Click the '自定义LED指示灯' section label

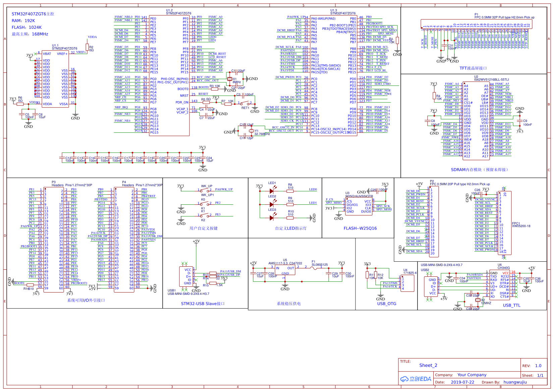click(x=291, y=228)
